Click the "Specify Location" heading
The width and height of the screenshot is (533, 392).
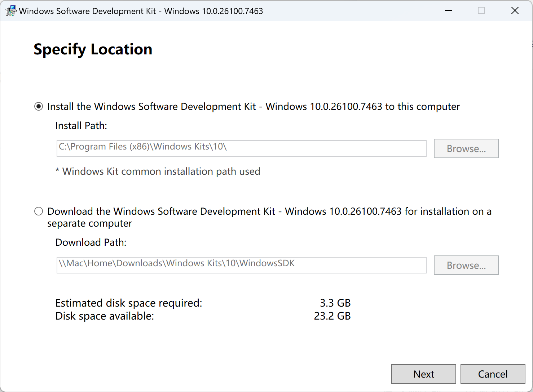[x=93, y=49]
